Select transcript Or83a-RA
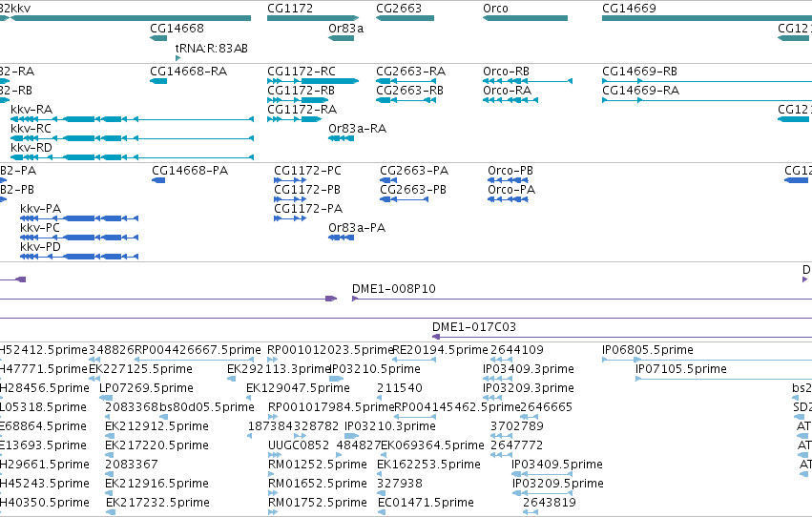The width and height of the screenshot is (812, 517). [x=357, y=129]
